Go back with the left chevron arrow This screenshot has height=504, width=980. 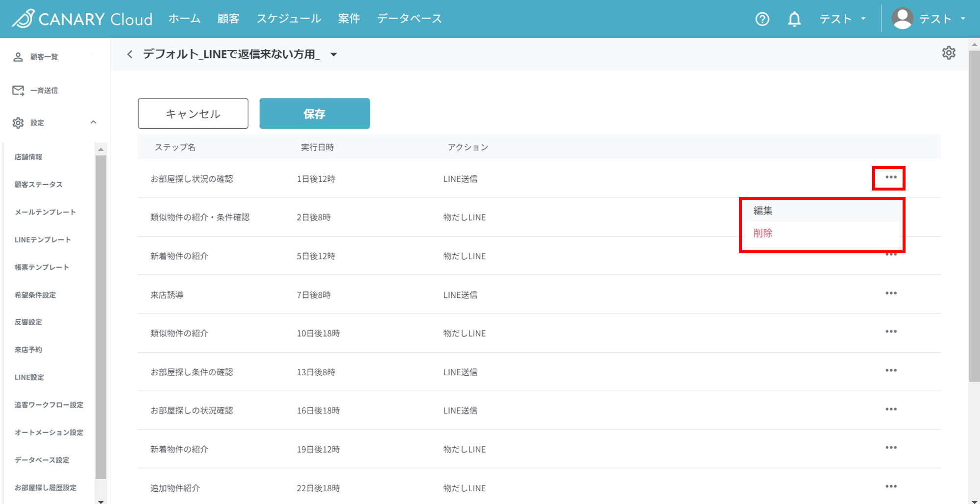(130, 54)
